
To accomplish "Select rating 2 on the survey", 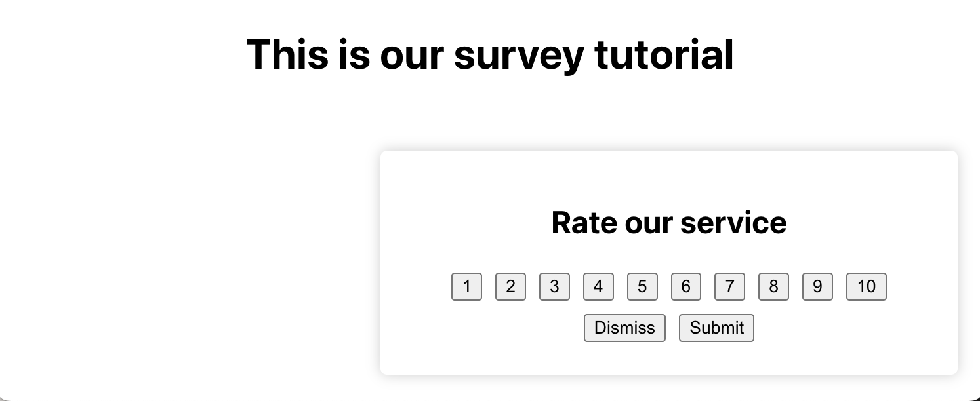I will pyautogui.click(x=510, y=287).
